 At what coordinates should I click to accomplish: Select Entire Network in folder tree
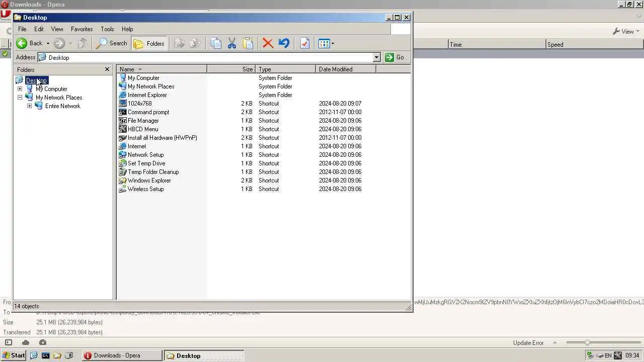pyautogui.click(x=62, y=106)
